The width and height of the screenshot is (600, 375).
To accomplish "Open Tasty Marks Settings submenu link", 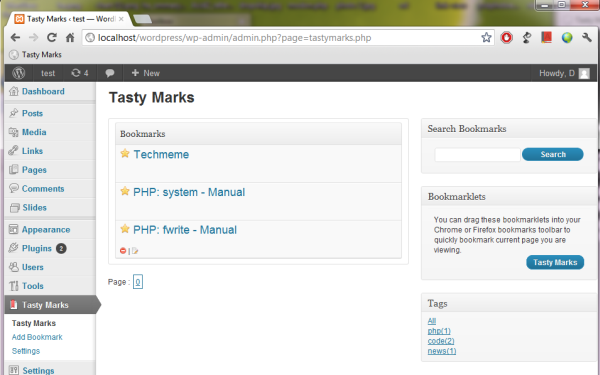I will [x=26, y=351].
